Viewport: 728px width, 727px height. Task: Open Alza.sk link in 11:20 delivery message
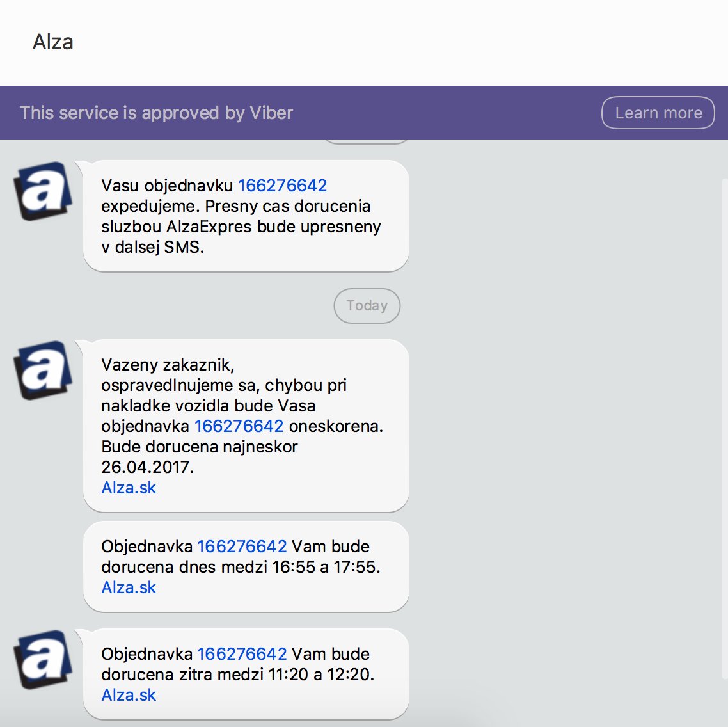[x=129, y=694]
